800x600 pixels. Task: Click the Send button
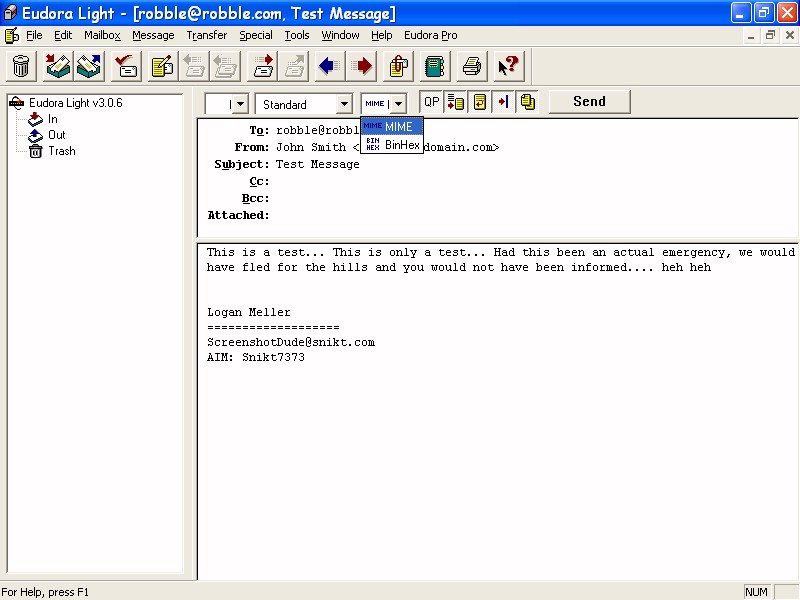[589, 102]
